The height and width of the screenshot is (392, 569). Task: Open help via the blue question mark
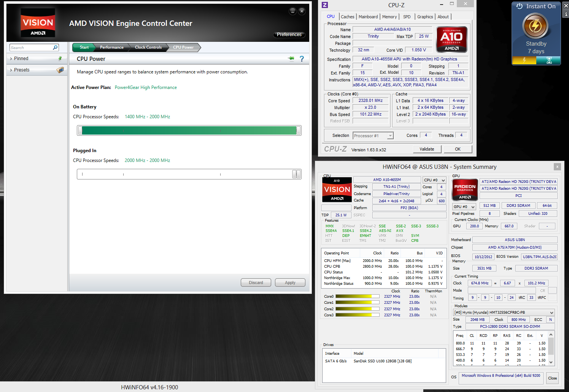pyautogui.click(x=302, y=59)
